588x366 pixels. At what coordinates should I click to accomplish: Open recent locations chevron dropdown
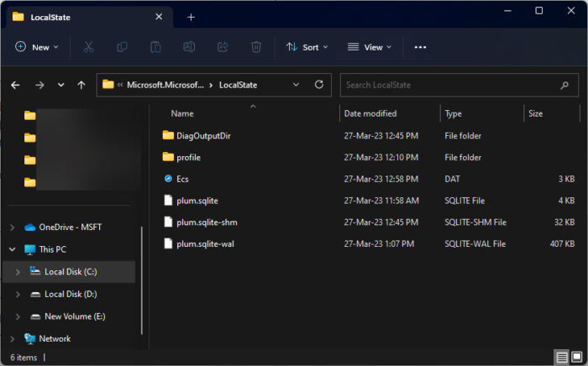tap(60, 85)
